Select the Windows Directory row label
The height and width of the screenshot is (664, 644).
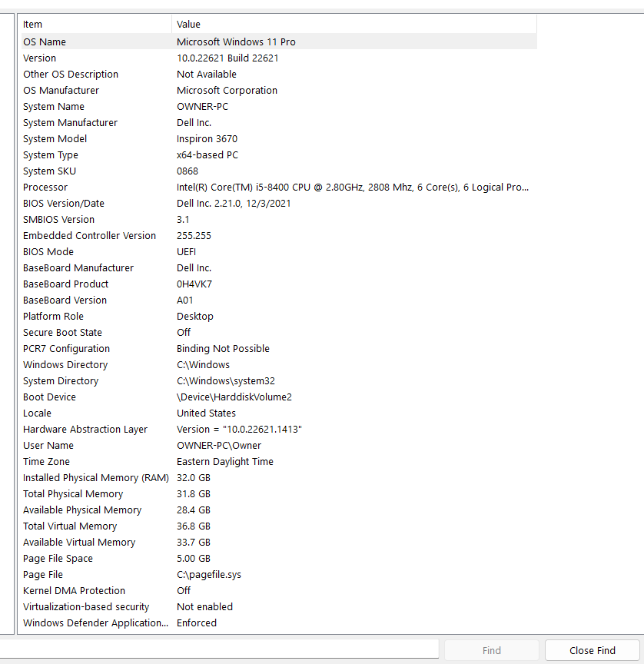65,364
